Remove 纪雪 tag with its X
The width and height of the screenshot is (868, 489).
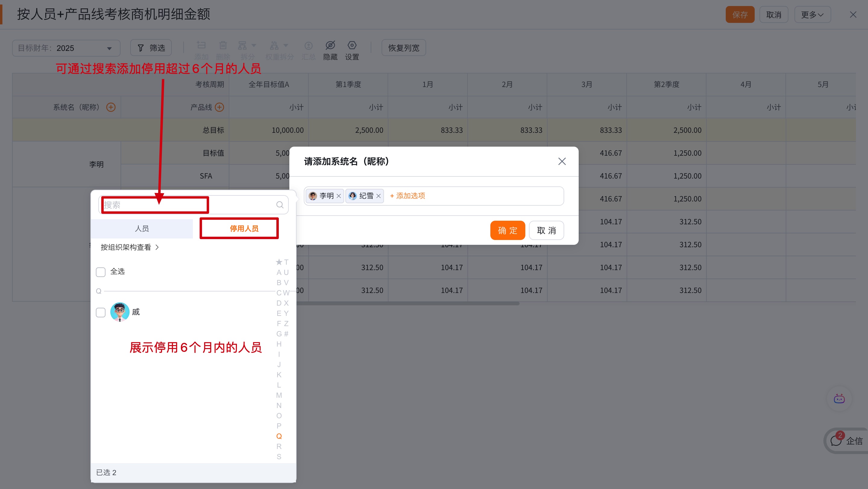click(379, 196)
